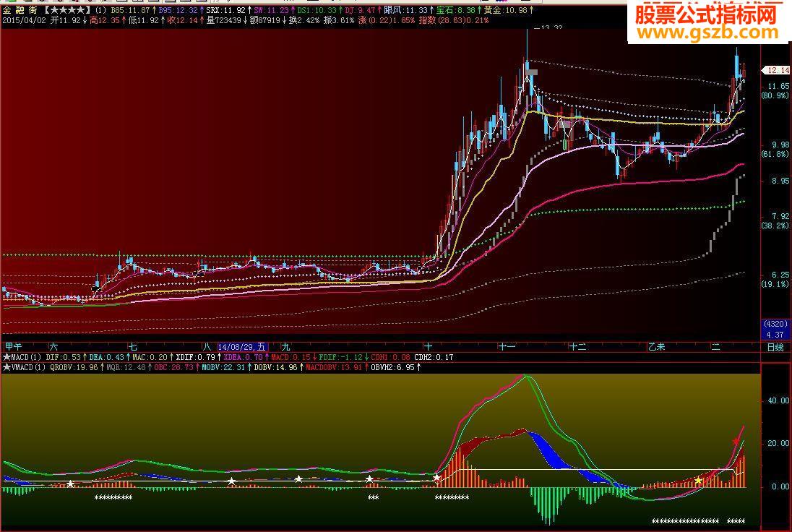This screenshot has height=532, width=792.
Task: Click the (61.8%) Fibonacci level label
Action: click(x=775, y=153)
